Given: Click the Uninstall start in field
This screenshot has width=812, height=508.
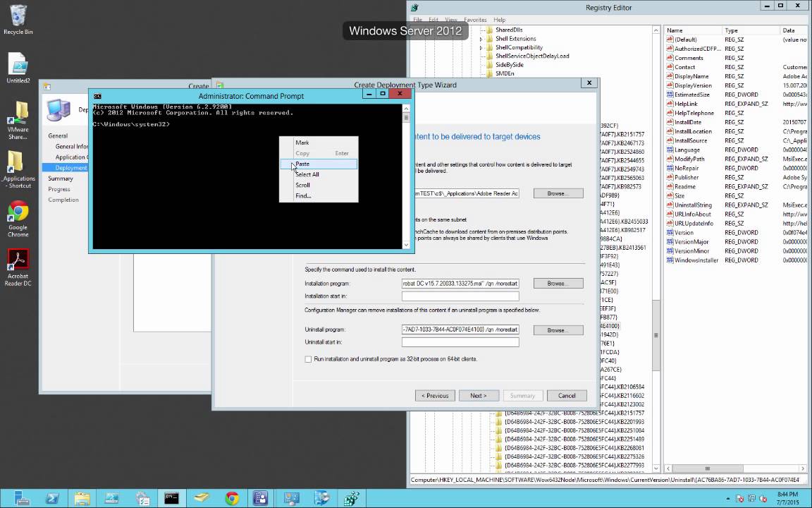Looking at the screenshot, I should pos(460,342).
